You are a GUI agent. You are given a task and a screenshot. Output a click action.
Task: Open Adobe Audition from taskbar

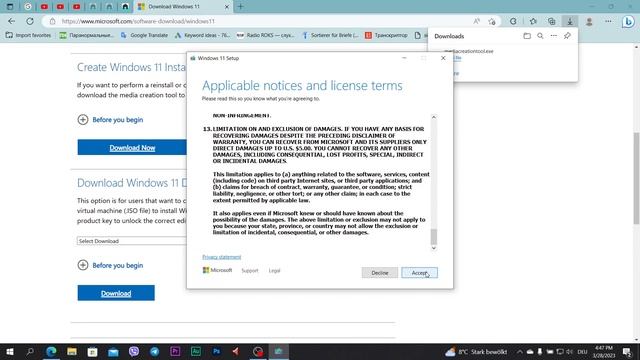point(196,351)
